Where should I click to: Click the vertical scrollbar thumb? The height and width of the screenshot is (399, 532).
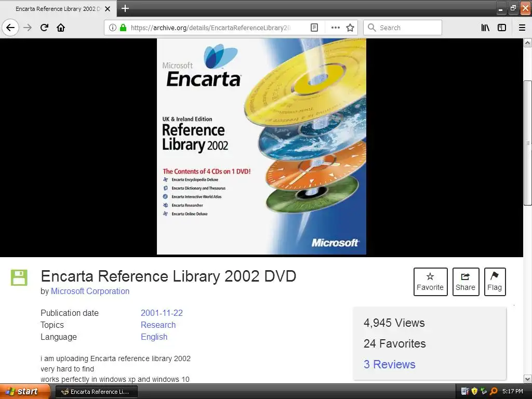[528, 143]
